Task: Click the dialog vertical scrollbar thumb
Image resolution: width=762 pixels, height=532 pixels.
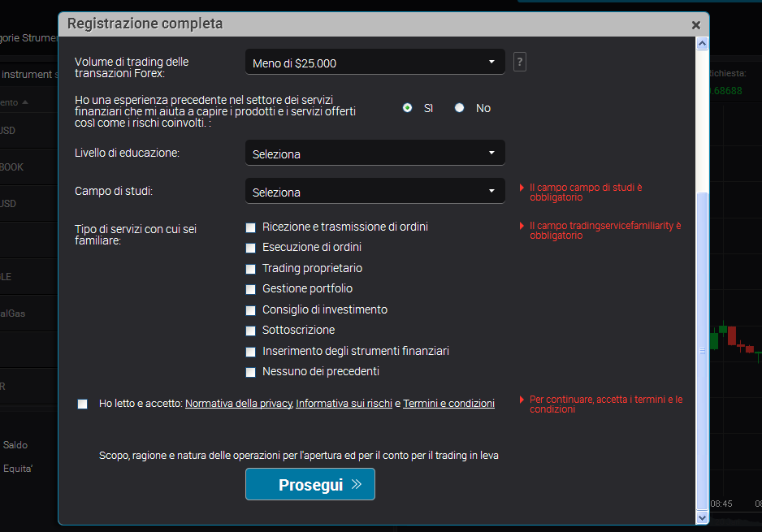Action: click(702, 350)
